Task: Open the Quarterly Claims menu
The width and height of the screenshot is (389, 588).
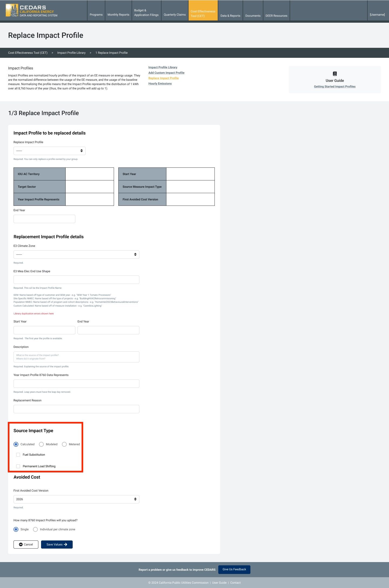Action: click(175, 15)
